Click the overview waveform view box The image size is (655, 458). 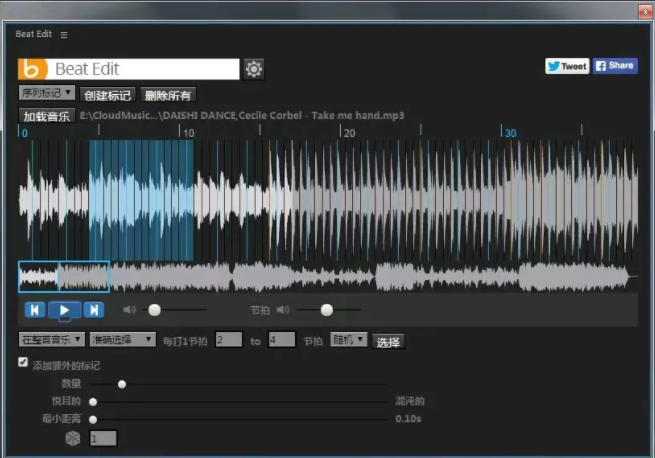[x=64, y=276]
